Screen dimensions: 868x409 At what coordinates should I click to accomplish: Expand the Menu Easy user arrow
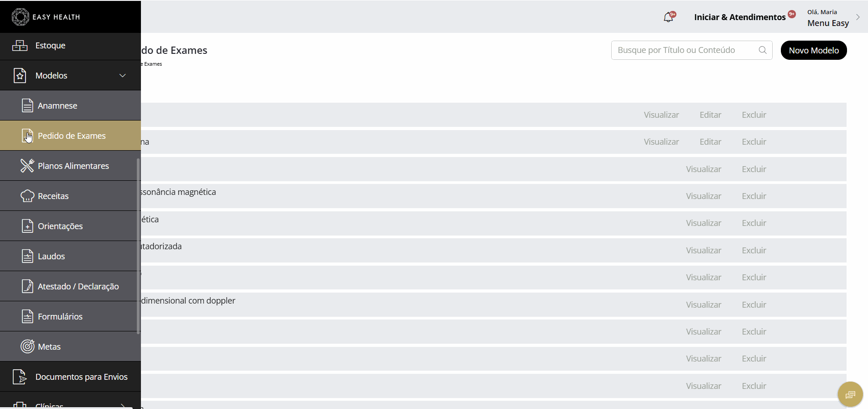click(x=858, y=17)
